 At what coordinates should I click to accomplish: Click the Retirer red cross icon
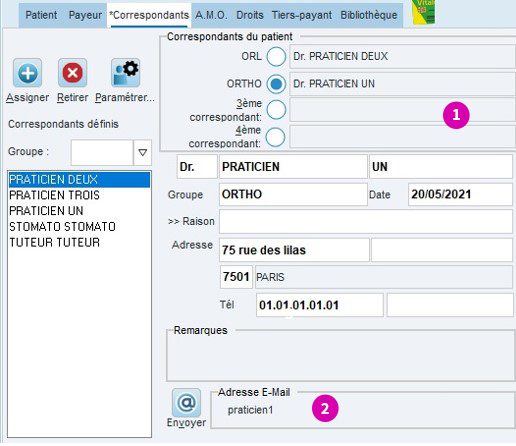click(x=72, y=73)
